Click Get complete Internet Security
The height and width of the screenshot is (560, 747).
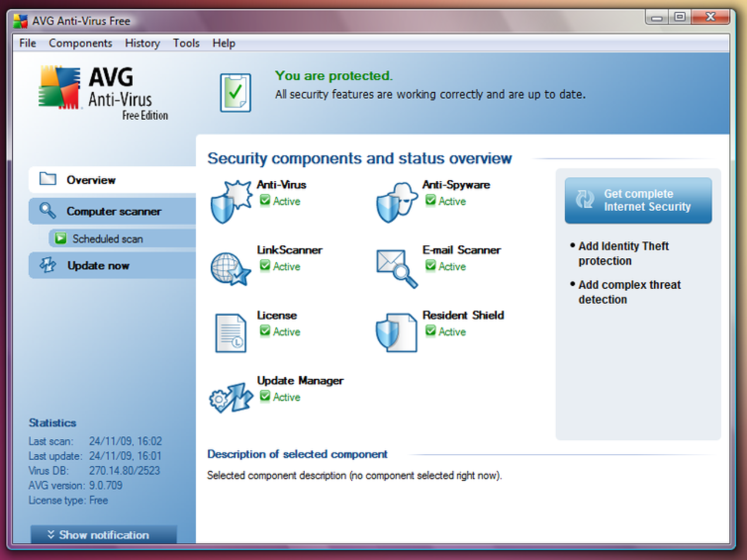pyautogui.click(x=638, y=200)
